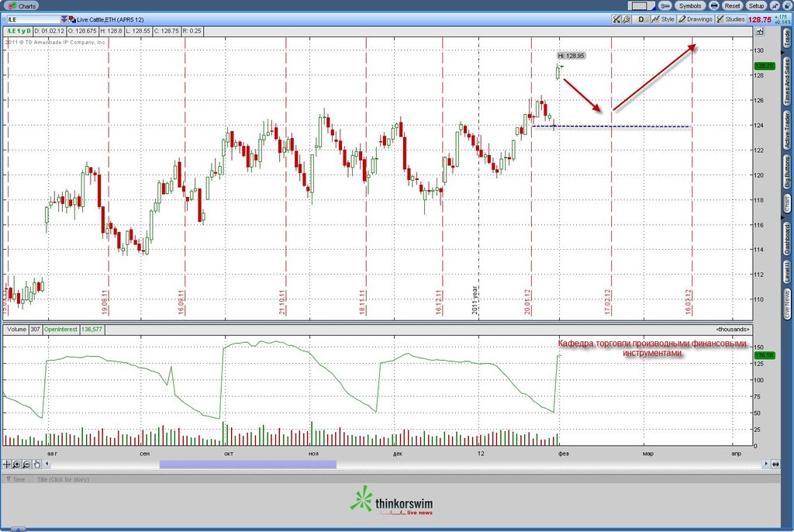Click the expand arrow at bottom-left edge

pos(18,530)
